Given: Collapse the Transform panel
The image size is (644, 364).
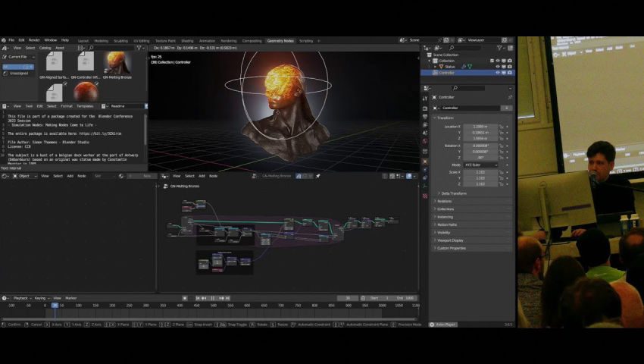Looking at the screenshot, I should pyautogui.click(x=445, y=118).
